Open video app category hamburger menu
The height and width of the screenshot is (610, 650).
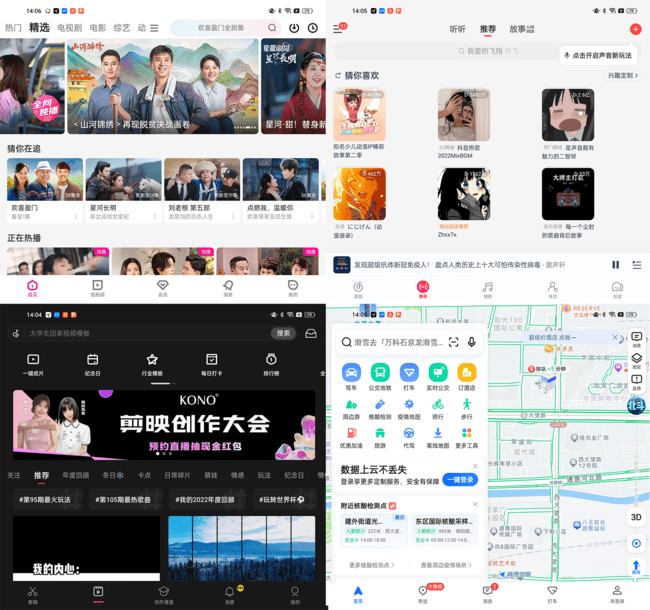(x=154, y=28)
